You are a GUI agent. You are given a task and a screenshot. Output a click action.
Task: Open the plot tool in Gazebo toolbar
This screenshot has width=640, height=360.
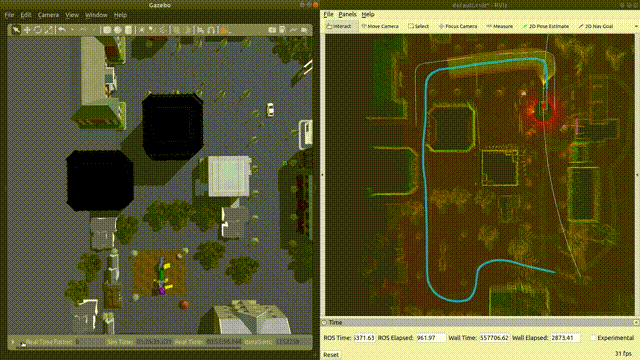click(293, 30)
